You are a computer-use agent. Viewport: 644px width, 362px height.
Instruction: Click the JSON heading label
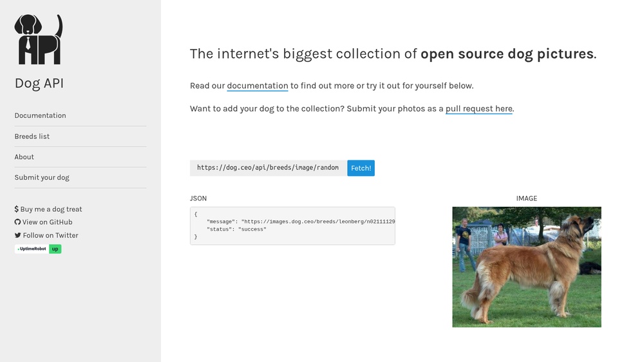coord(198,198)
